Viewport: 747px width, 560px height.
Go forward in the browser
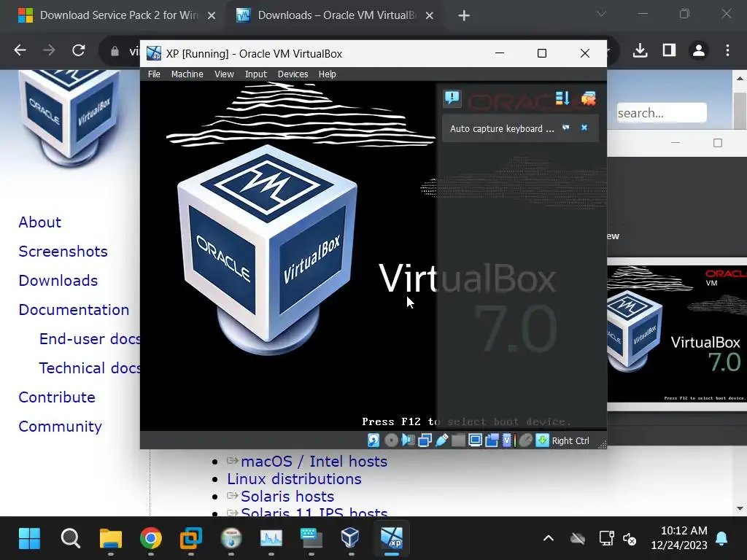click(49, 50)
